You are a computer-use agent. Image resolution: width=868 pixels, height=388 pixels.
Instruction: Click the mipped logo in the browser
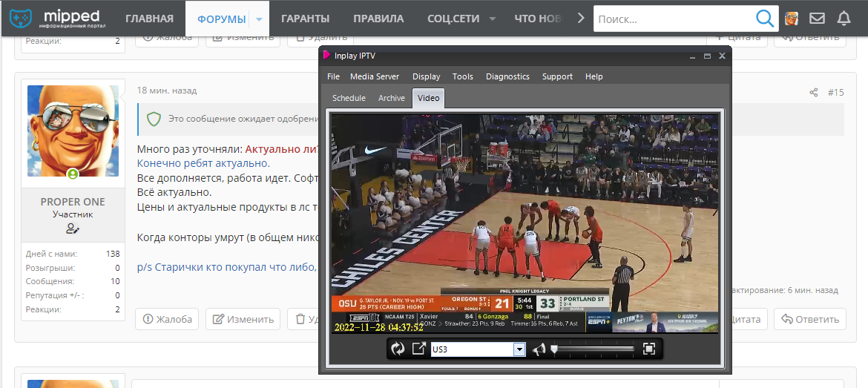click(58, 19)
